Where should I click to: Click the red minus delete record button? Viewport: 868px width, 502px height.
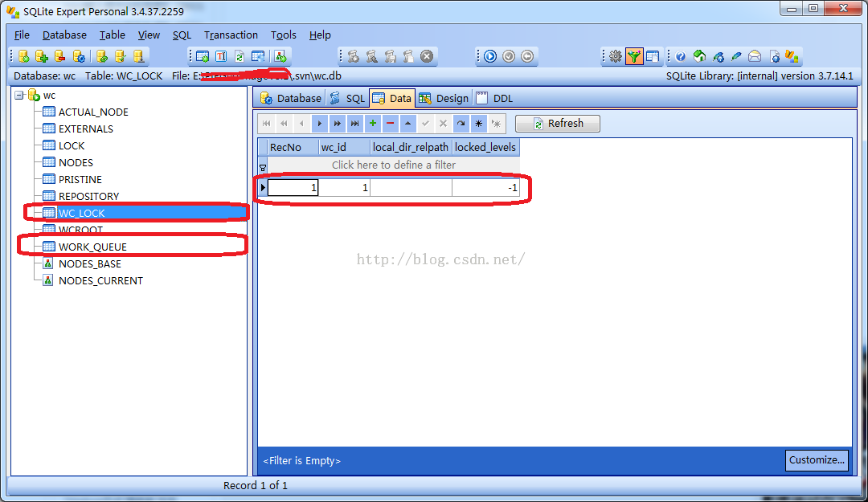pos(391,124)
